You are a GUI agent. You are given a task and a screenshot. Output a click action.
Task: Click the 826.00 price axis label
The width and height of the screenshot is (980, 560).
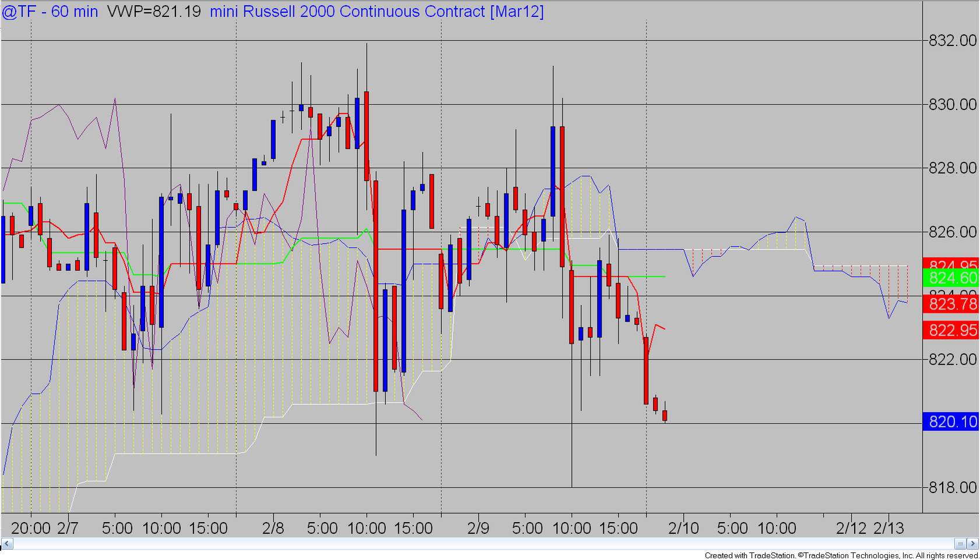pos(953,232)
